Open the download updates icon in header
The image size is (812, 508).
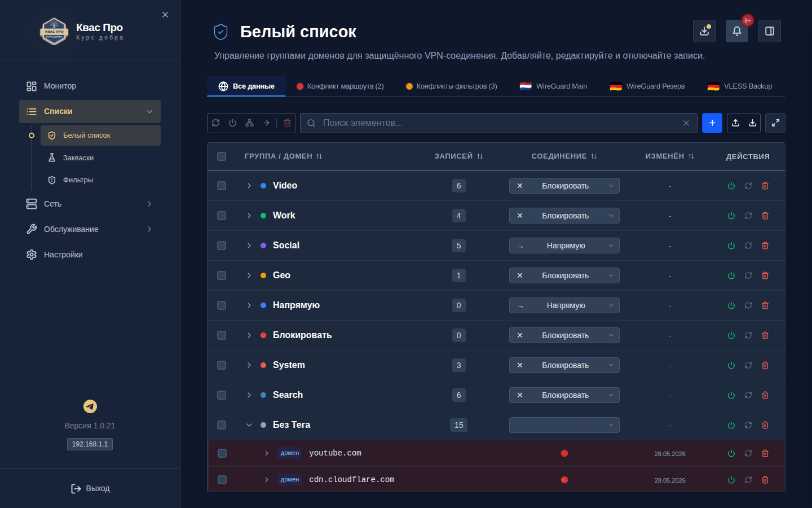704,31
